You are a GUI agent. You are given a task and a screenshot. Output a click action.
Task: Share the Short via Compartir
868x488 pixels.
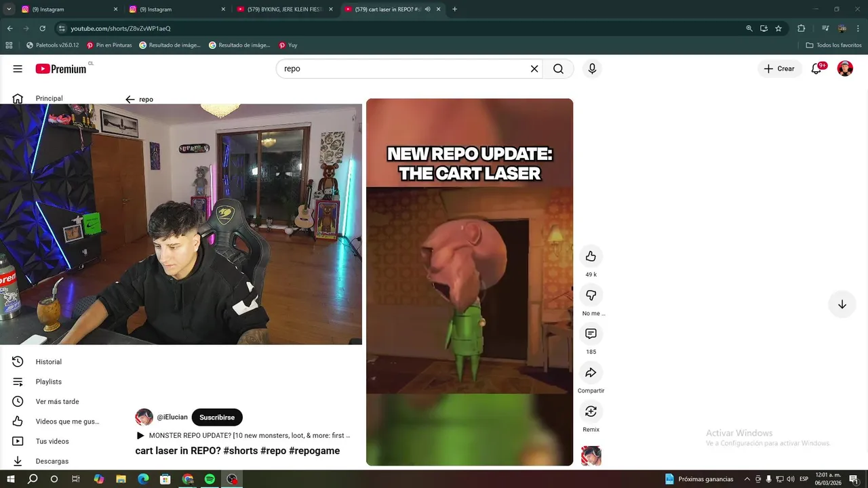click(591, 373)
